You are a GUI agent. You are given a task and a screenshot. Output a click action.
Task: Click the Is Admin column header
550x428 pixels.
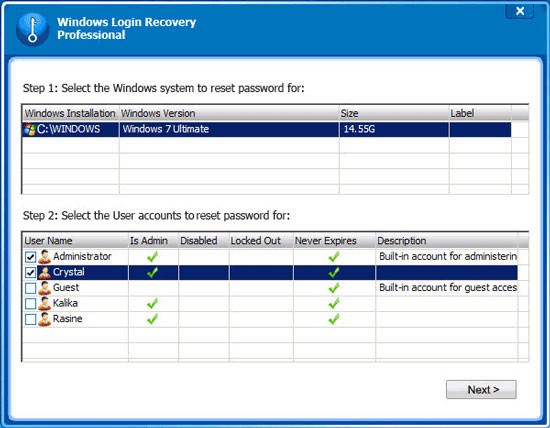click(153, 241)
